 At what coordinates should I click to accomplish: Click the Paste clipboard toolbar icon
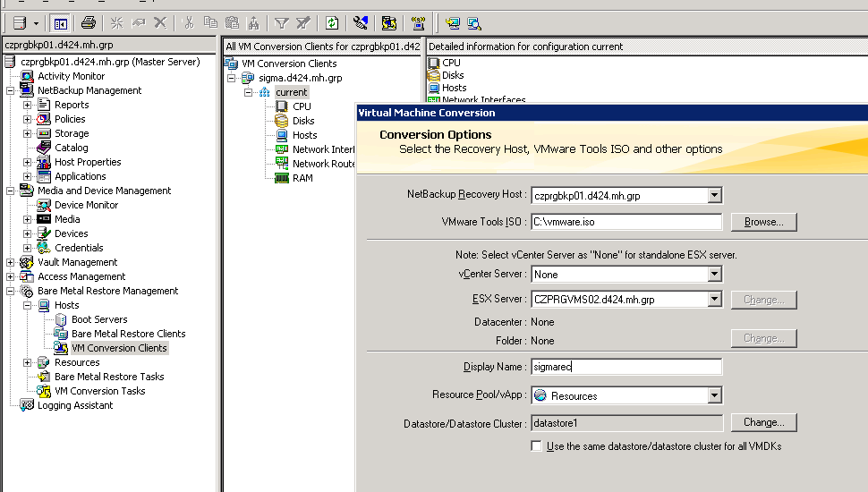point(232,22)
